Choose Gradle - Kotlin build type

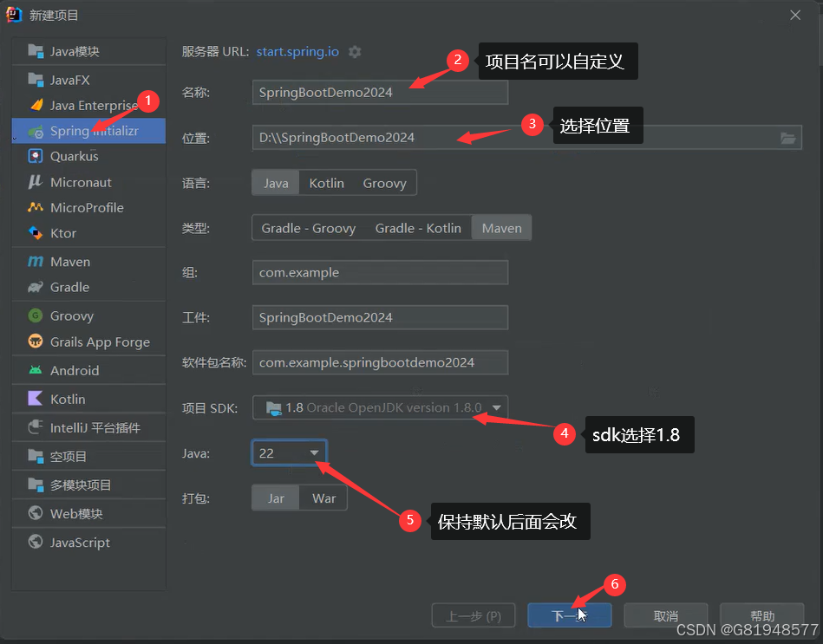point(418,228)
